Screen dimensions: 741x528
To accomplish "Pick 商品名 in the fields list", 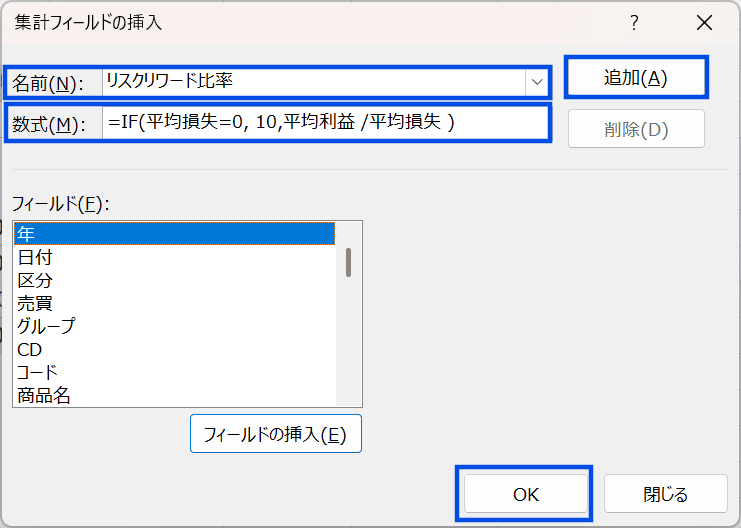I will point(174,395).
